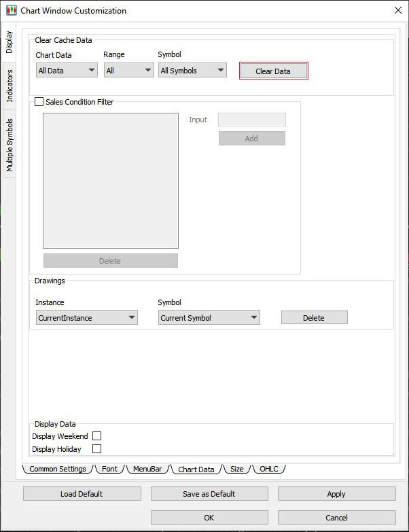Close the Chart Window Customization dialog
The width and height of the screenshot is (409, 532).
pos(397,11)
